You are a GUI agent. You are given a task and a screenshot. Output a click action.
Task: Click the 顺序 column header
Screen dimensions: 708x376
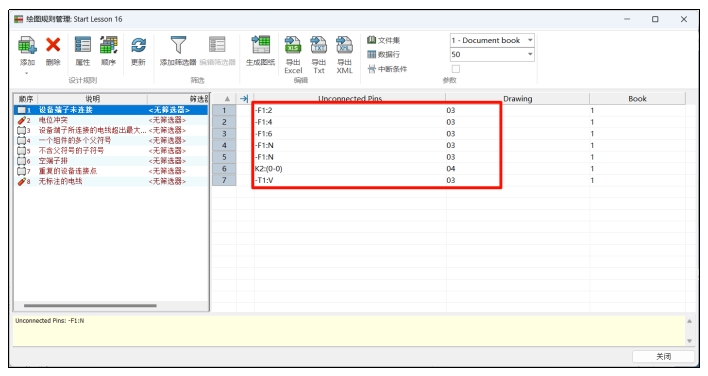26,99
